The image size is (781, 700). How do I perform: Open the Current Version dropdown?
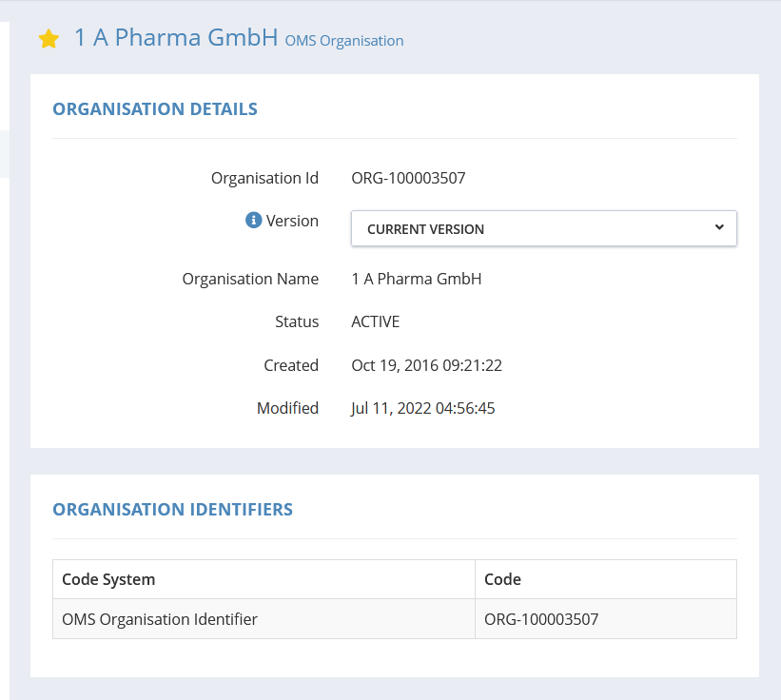[x=543, y=228]
